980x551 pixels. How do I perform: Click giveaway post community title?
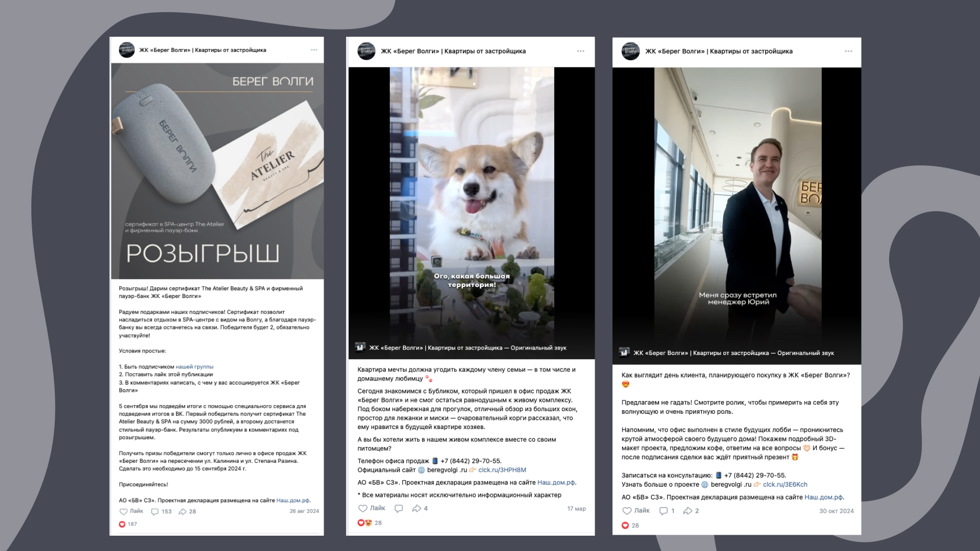tap(203, 50)
